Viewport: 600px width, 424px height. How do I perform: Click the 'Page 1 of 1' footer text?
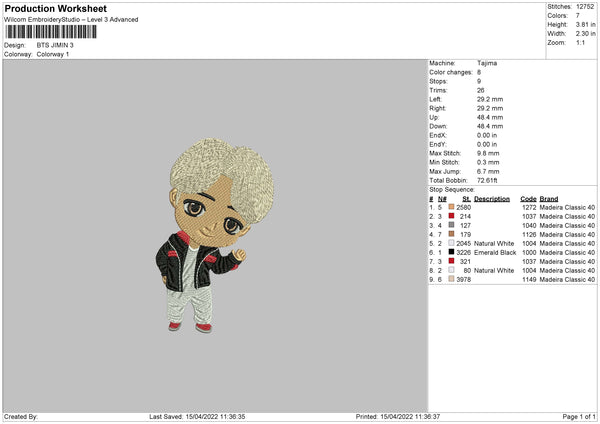point(579,417)
